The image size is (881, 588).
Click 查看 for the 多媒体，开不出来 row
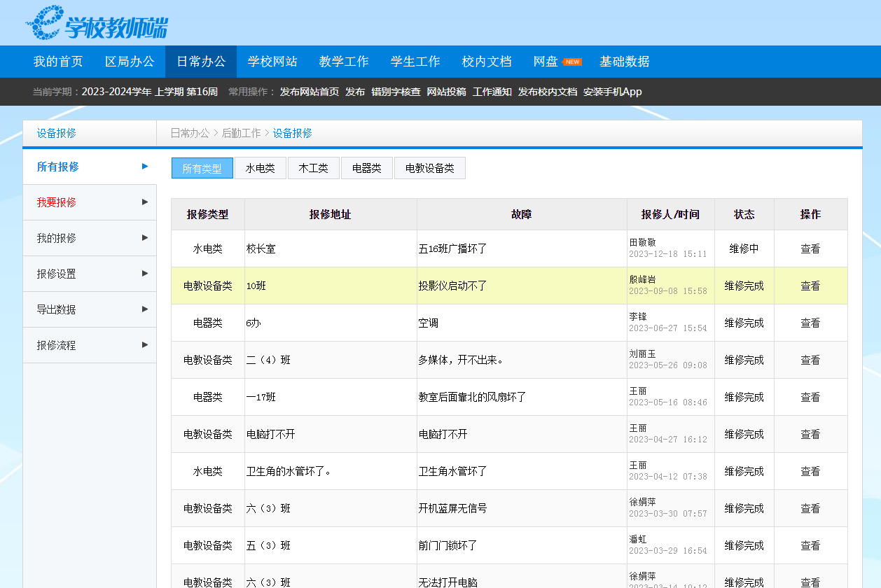pyautogui.click(x=810, y=360)
